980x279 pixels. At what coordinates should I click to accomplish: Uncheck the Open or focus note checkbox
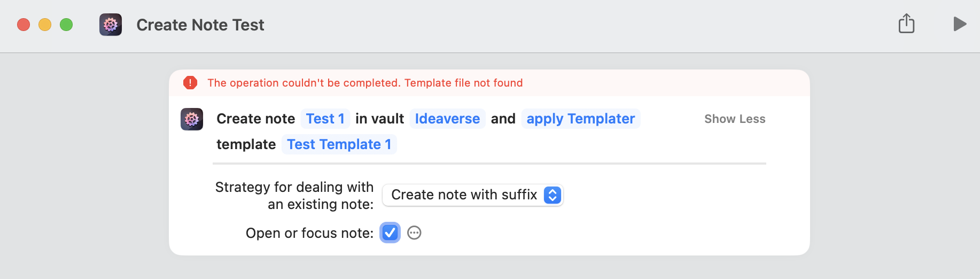coord(390,233)
